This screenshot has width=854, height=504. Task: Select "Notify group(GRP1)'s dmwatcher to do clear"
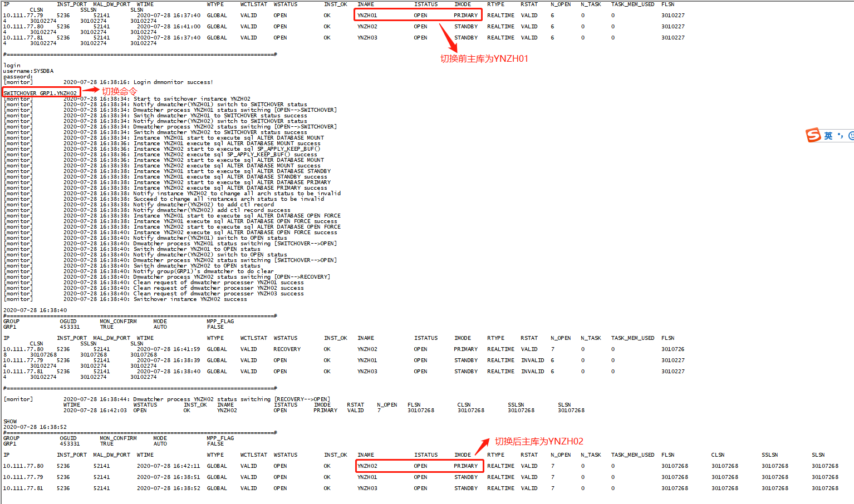pos(203,271)
